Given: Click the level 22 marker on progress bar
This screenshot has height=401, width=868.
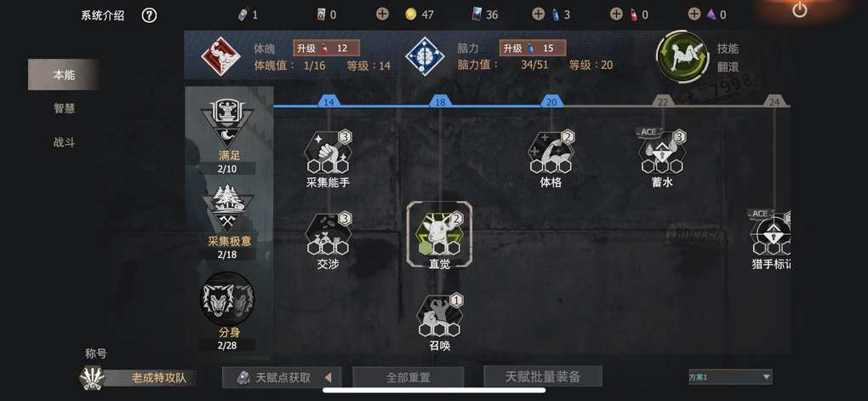Looking at the screenshot, I should (662, 102).
